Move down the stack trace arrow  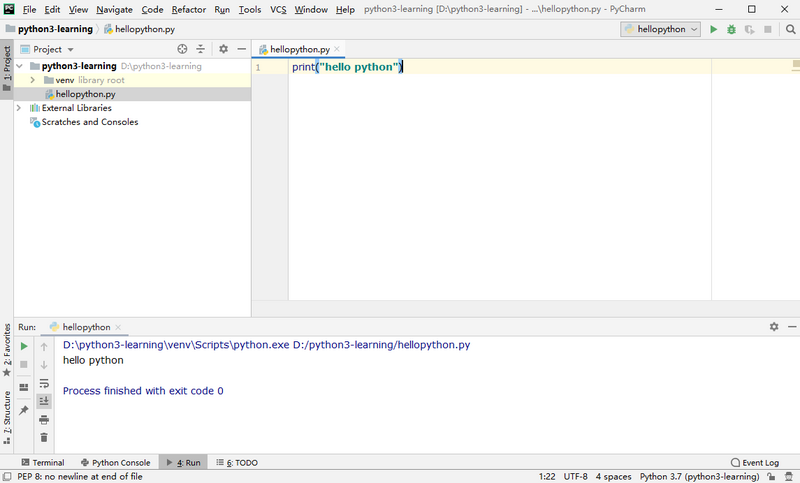pos(44,365)
